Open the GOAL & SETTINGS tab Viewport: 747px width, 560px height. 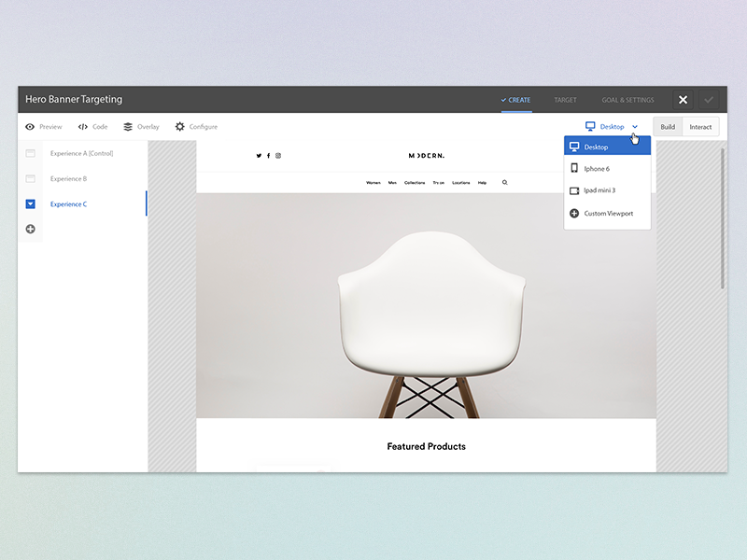coord(627,100)
